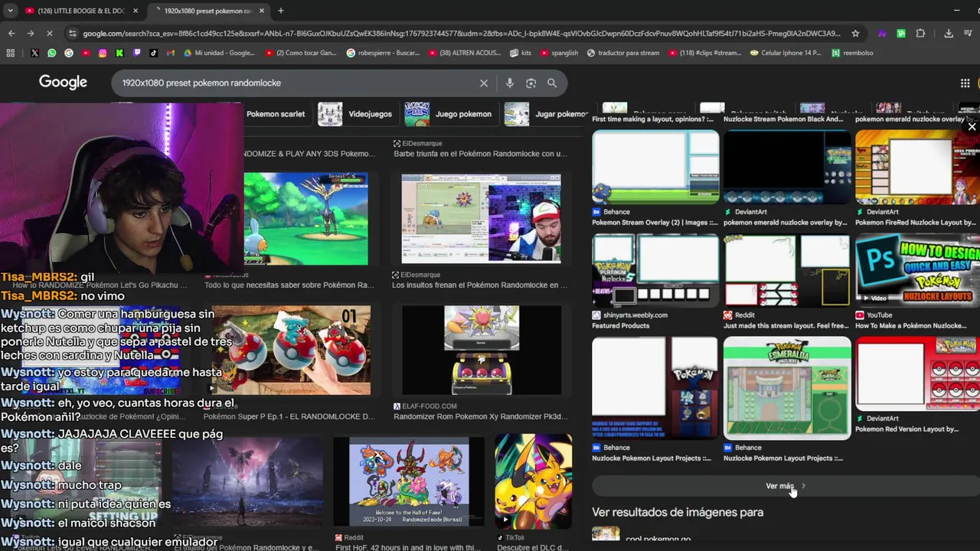Open the browser downloads icon
The width and height of the screenshot is (980, 551).
[x=949, y=34]
